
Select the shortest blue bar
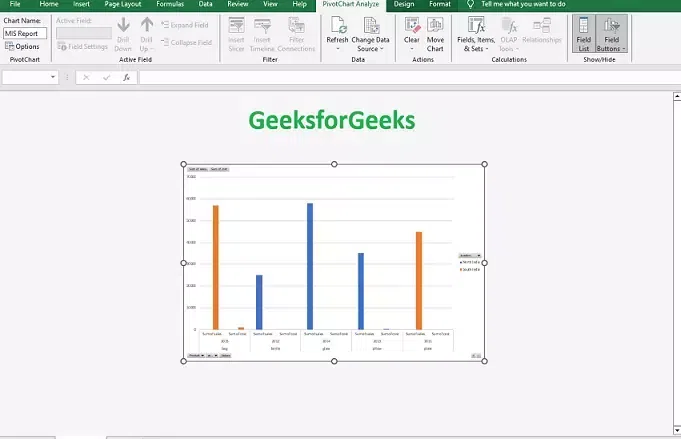tap(259, 302)
